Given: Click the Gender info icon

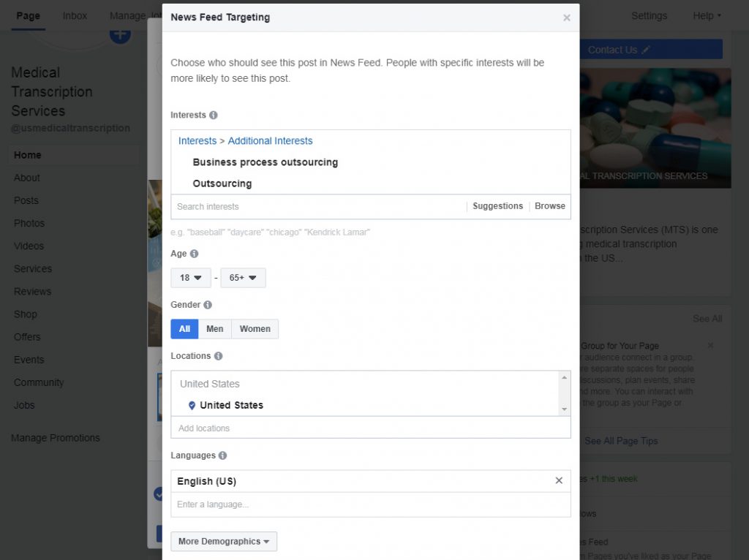Looking at the screenshot, I should coord(207,305).
